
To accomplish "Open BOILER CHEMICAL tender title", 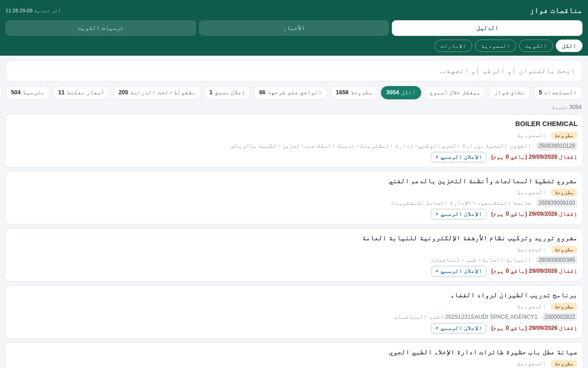I will (546, 124).
